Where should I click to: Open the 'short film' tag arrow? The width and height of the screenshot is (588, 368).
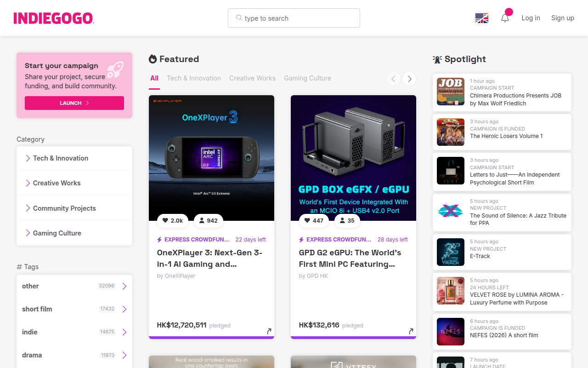click(x=124, y=309)
